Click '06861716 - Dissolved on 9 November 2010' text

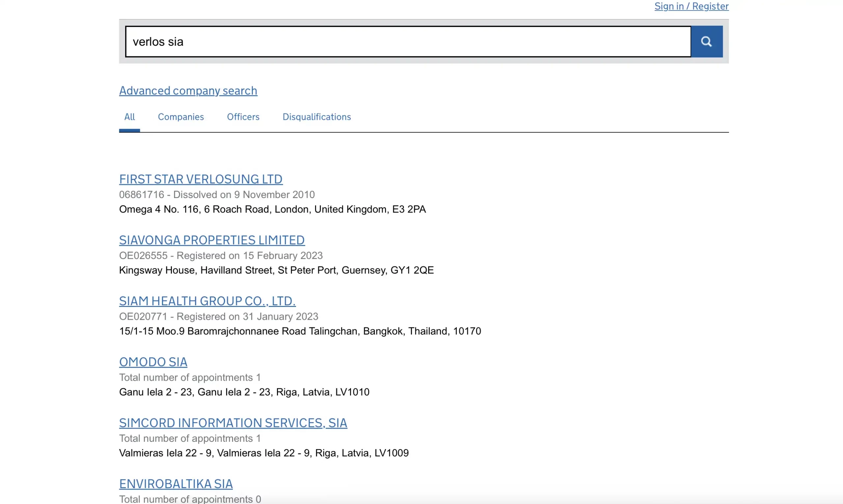(x=217, y=195)
